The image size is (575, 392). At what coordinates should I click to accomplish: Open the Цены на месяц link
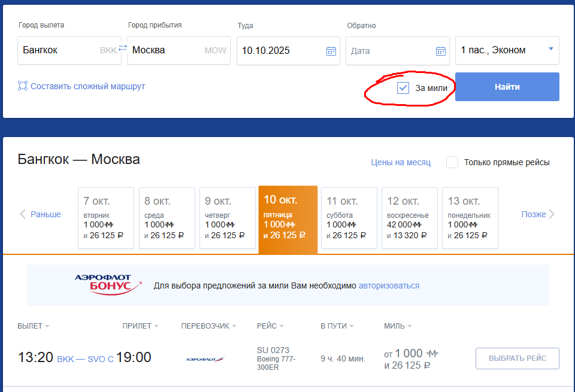tap(401, 162)
